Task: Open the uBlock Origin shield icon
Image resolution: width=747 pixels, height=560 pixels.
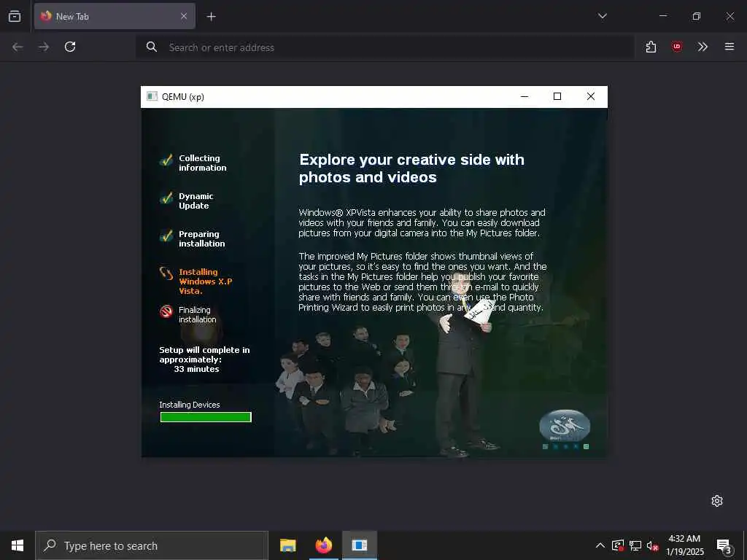Action: [x=676, y=47]
